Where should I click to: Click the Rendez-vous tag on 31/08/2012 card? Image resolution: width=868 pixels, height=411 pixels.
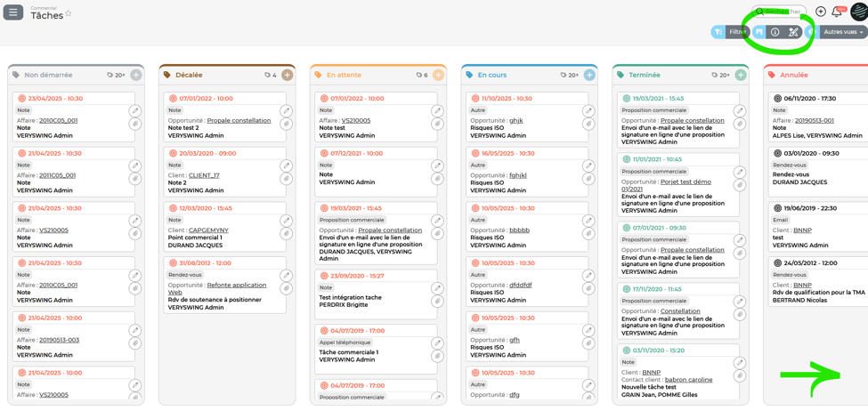(x=185, y=274)
